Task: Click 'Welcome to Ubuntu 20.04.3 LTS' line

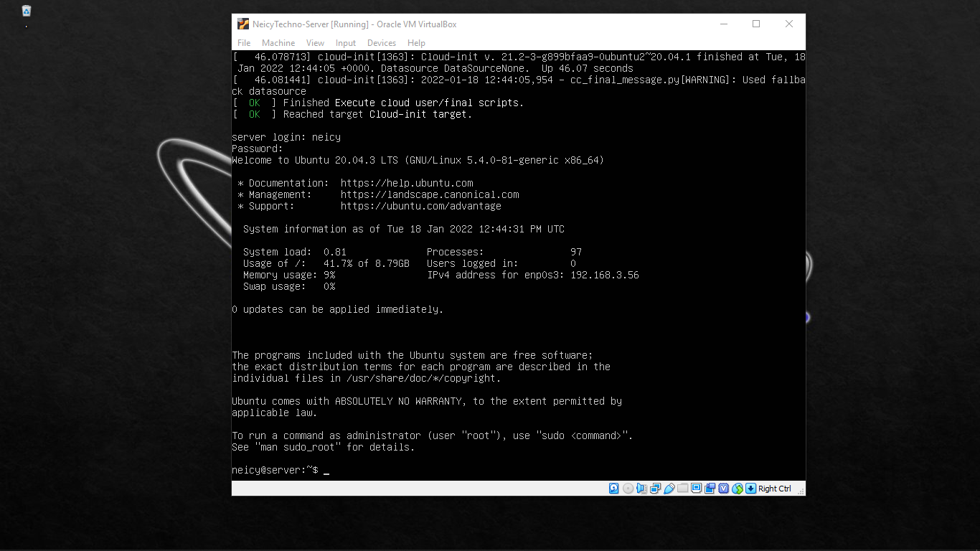Action: 418,160
